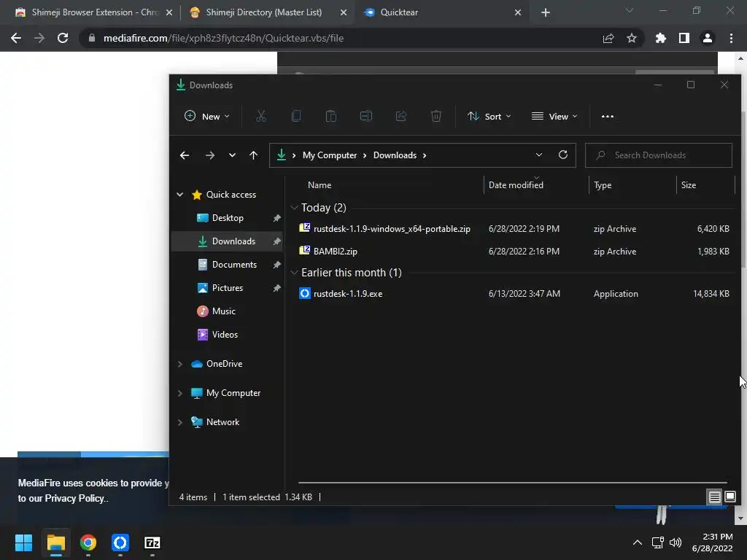The height and width of the screenshot is (560, 747).
Task: Click the Cut scissors icon in Explorer toolbar
Action: pyautogui.click(x=260, y=116)
